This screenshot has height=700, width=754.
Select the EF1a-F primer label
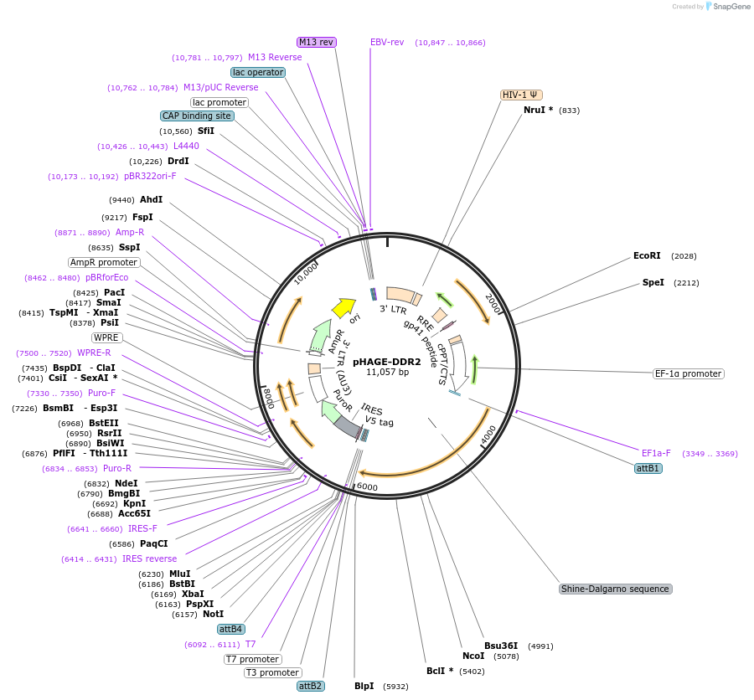click(656, 453)
